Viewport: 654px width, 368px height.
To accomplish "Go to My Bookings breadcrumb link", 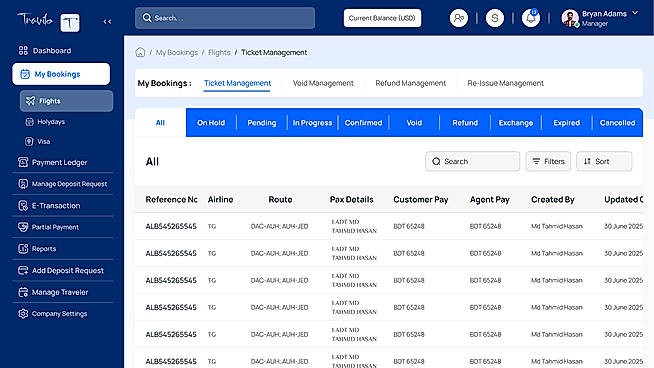I will [177, 52].
